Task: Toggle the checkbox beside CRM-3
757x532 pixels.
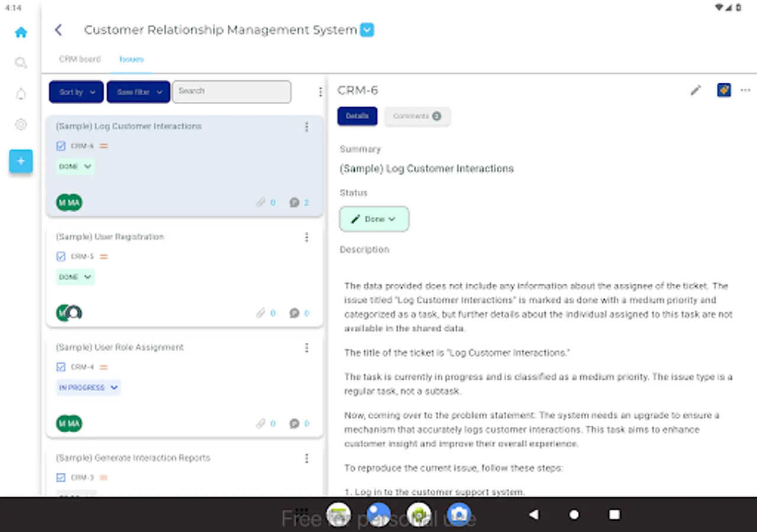Action: tap(60, 477)
